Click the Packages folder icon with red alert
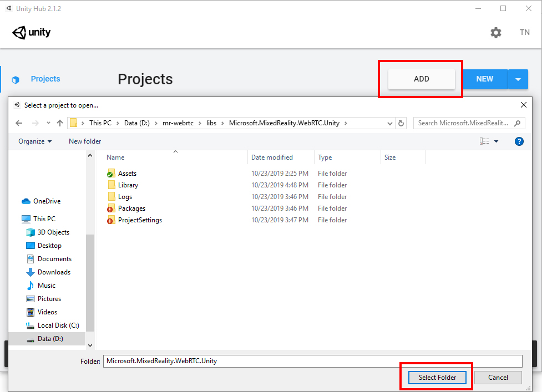 point(111,208)
